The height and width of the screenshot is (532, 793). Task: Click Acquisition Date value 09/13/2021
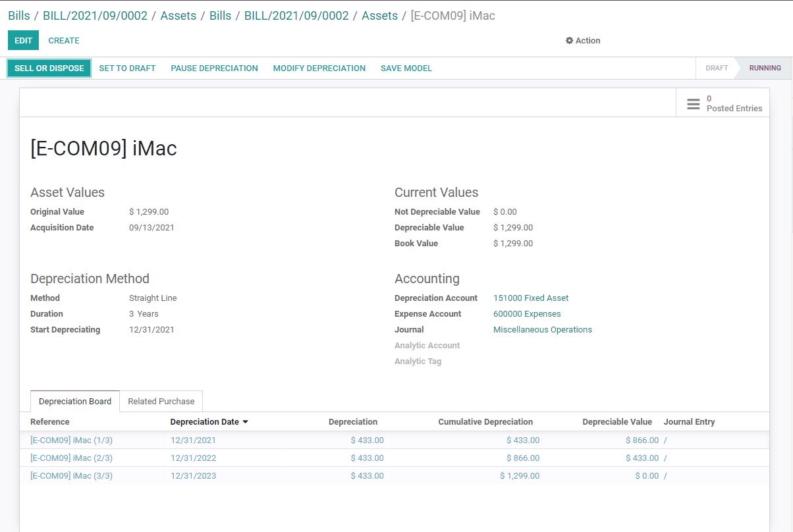click(151, 228)
